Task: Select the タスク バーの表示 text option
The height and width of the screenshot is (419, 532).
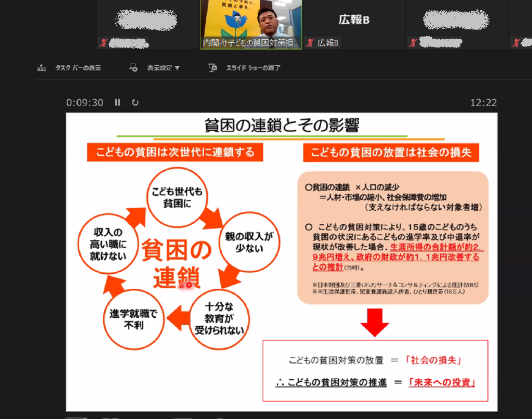Action: point(78,68)
